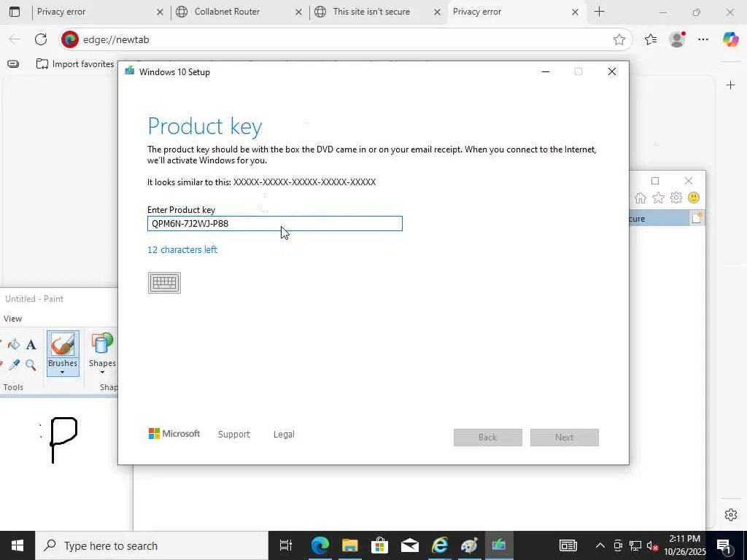Click Import favorites in favorites bar
The height and width of the screenshot is (560, 747).
click(75, 64)
